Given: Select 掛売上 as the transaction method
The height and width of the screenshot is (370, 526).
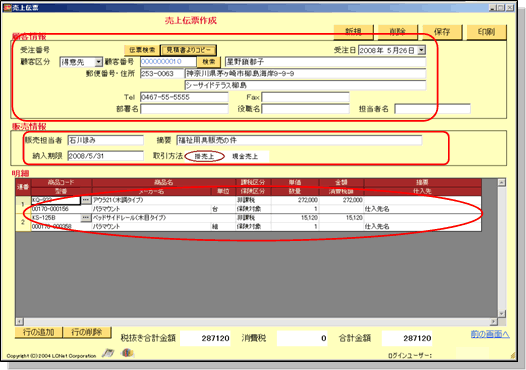Looking at the screenshot, I should [204, 156].
